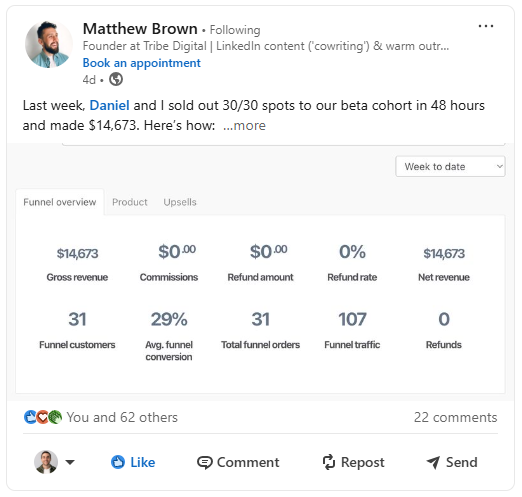The height and width of the screenshot is (497, 522).
Task: Open Matthew Brown's profile picture
Action: 49,44
